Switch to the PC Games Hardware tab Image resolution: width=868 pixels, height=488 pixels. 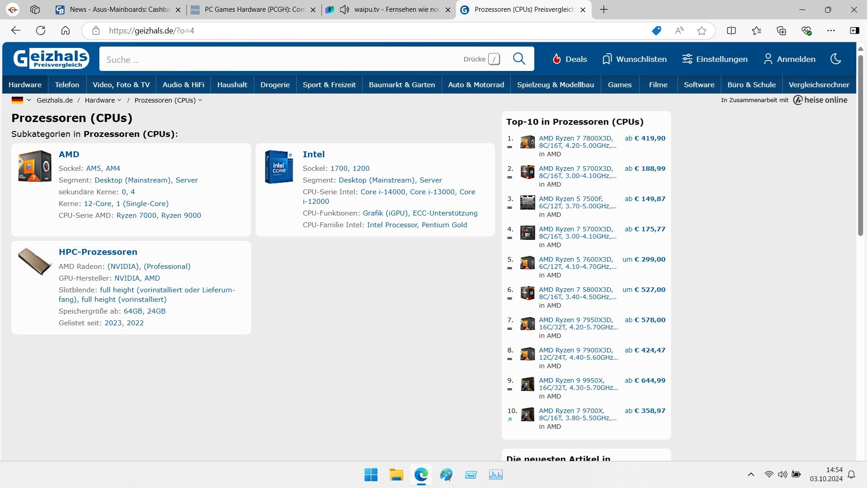coord(253,9)
